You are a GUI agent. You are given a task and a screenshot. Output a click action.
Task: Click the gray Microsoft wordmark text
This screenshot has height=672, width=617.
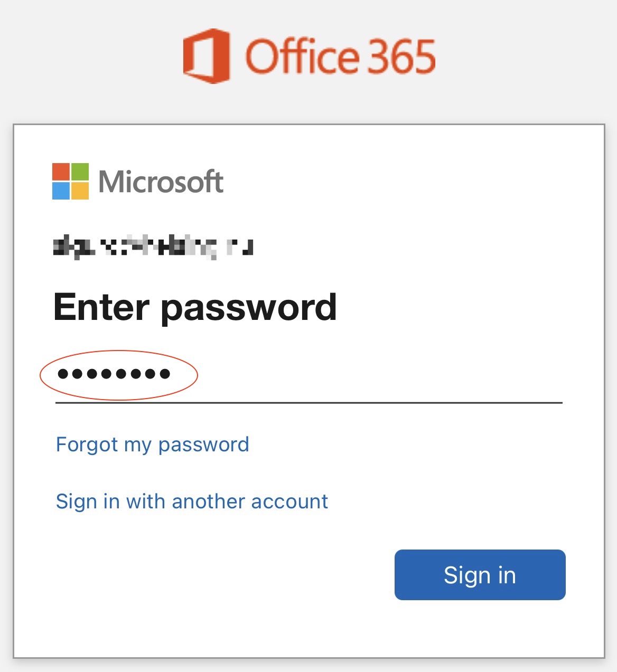[161, 182]
